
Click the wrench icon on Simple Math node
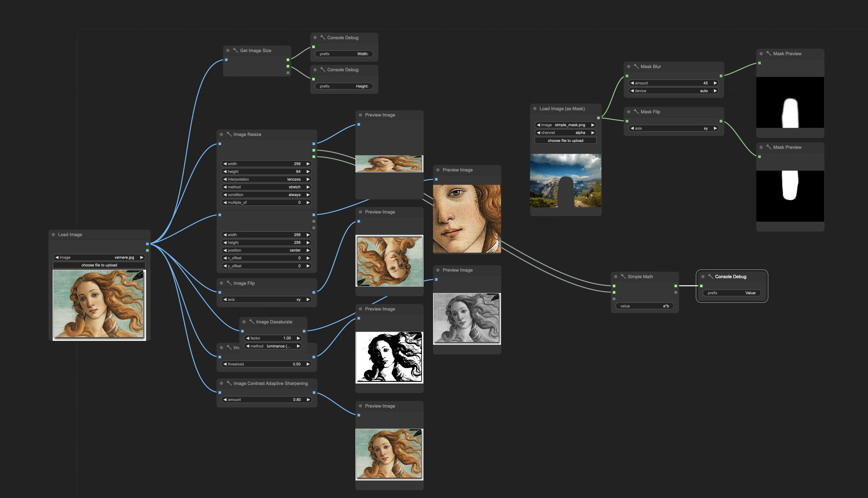click(623, 277)
